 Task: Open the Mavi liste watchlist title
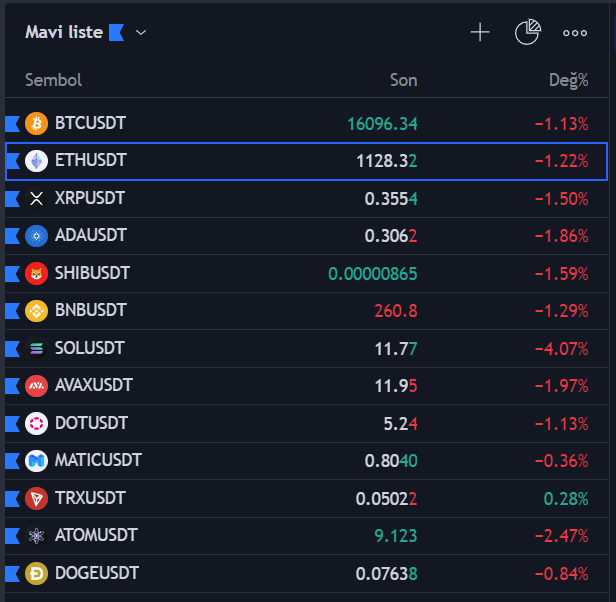click(64, 32)
